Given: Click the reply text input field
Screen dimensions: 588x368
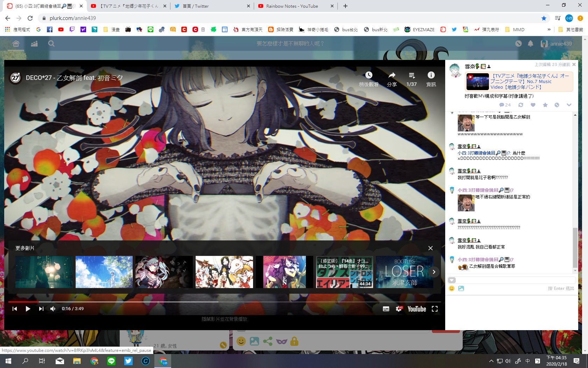Looking at the screenshot, I should (516, 280).
